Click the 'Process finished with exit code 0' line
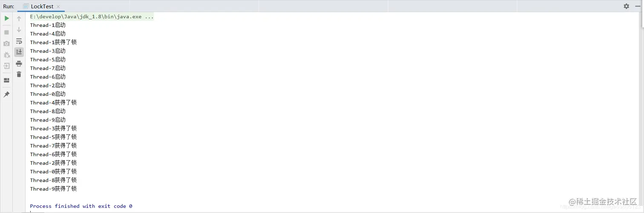Viewport: 644px width, 213px height. 81,206
